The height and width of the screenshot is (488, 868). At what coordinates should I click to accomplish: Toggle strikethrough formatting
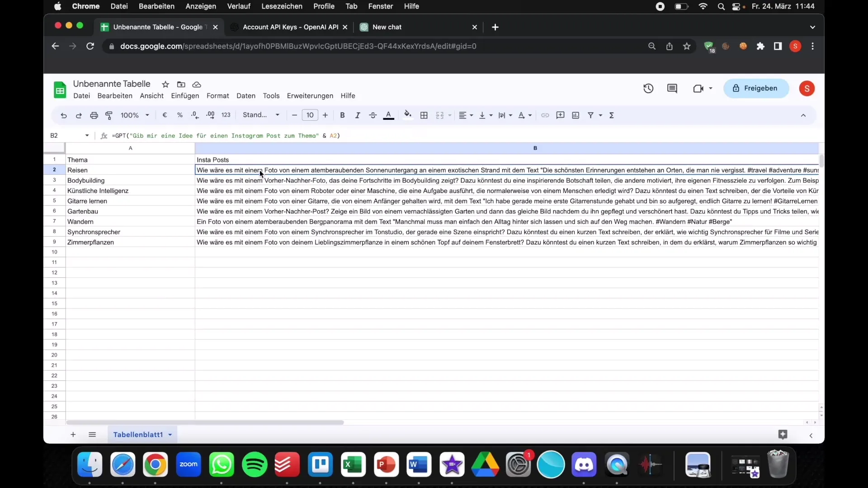click(373, 115)
